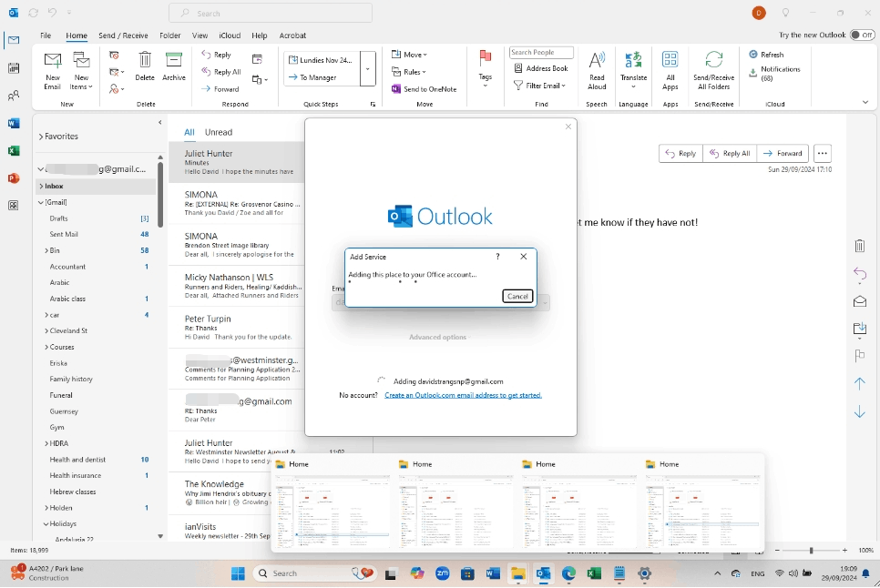Archive the selected message
Viewport: 880px width, 588px height.
coord(174,66)
